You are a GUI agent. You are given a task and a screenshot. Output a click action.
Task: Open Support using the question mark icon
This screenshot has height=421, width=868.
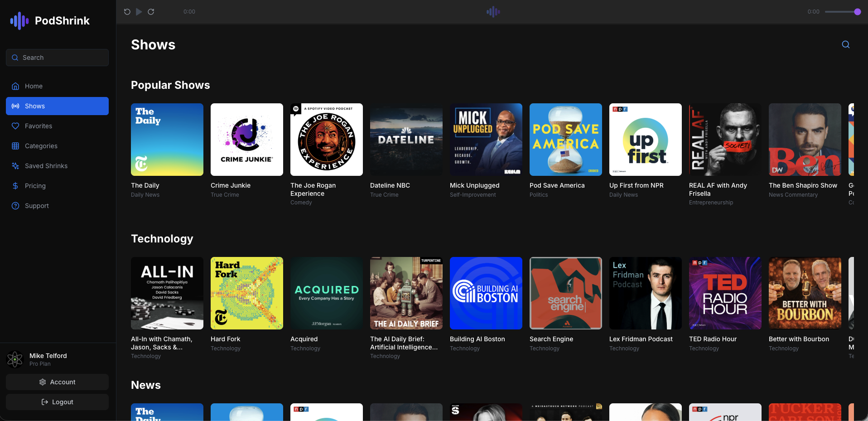pos(15,206)
